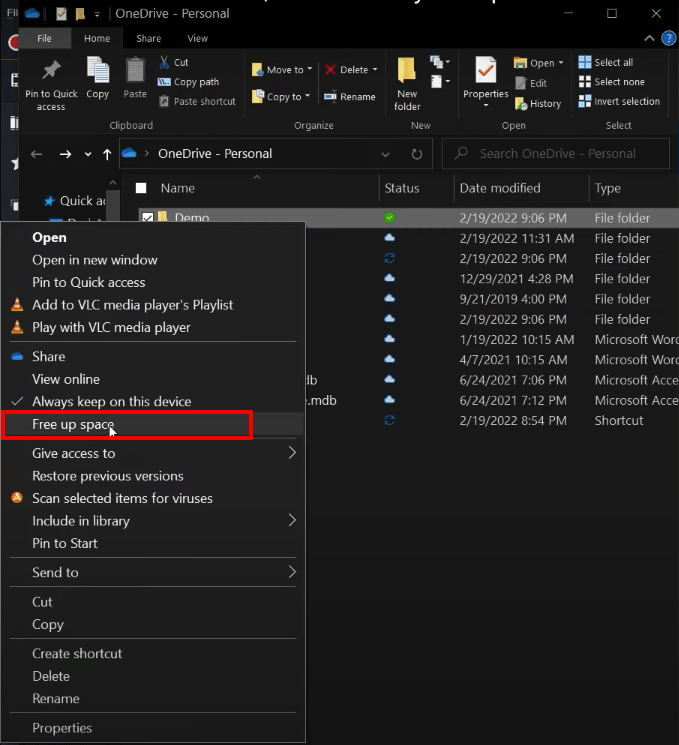Image resolution: width=679 pixels, height=745 pixels.
Task: Collapse the ribbon with the chevron
Action: [x=649, y=38]
